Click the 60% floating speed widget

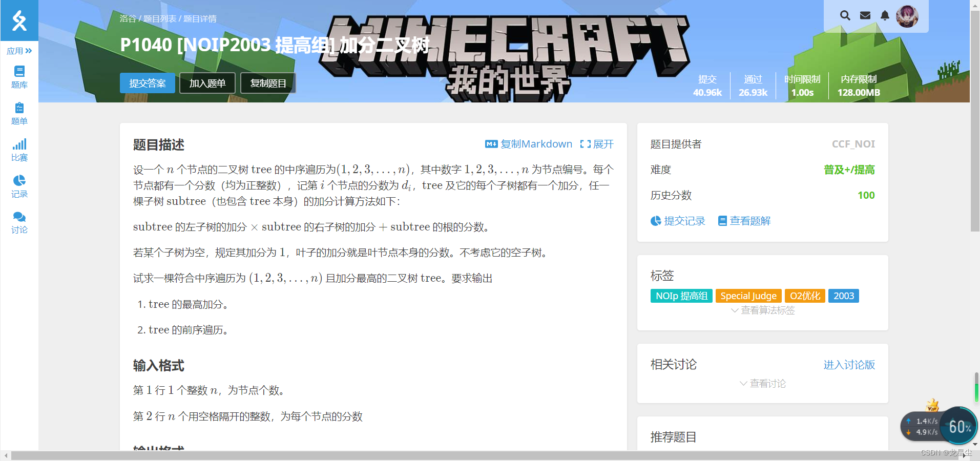pyautogui.click(x=958, y=425)
